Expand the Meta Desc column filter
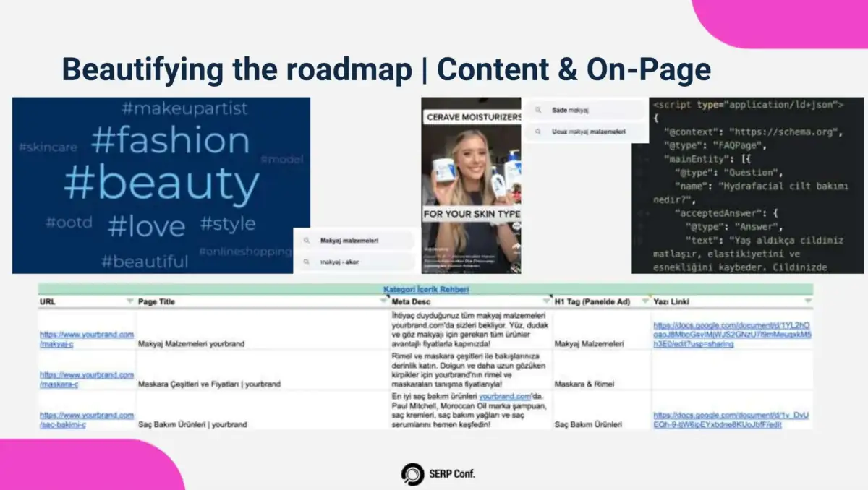The width and height of the screenshot is (868, 490). click(546, 301)
